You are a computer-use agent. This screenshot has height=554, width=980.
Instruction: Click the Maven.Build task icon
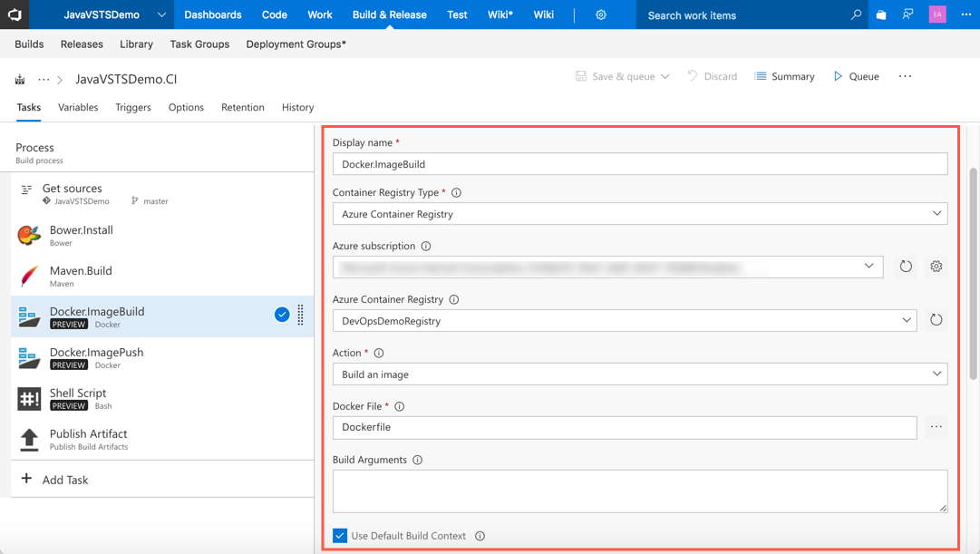(x=28, y=277)
